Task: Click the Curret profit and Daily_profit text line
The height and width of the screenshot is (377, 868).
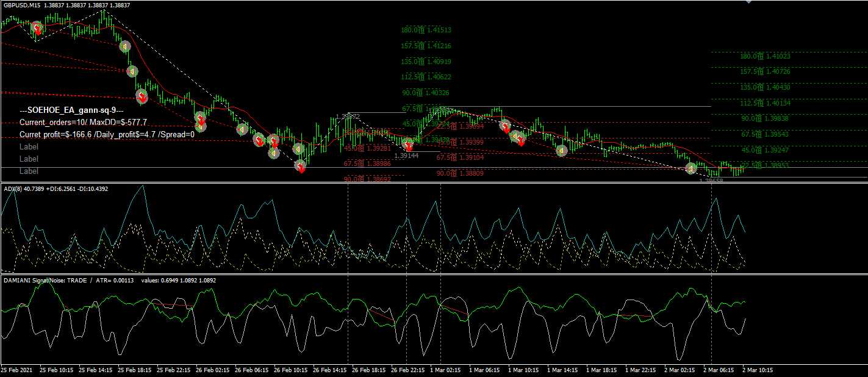Action: pos(107,134)
